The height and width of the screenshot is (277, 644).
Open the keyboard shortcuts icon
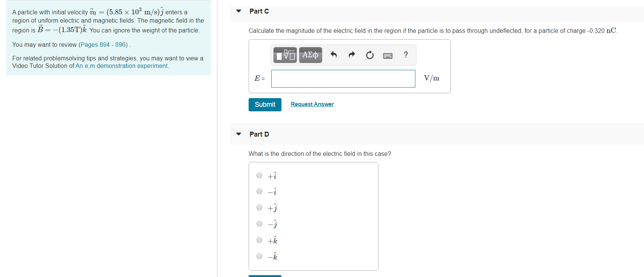coord(387,55)
